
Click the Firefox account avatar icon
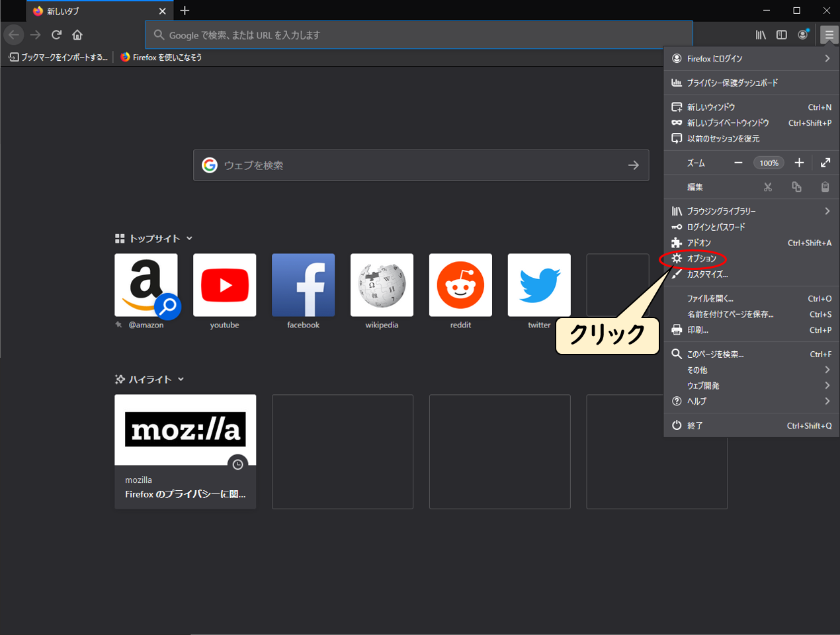click(803, 34)
